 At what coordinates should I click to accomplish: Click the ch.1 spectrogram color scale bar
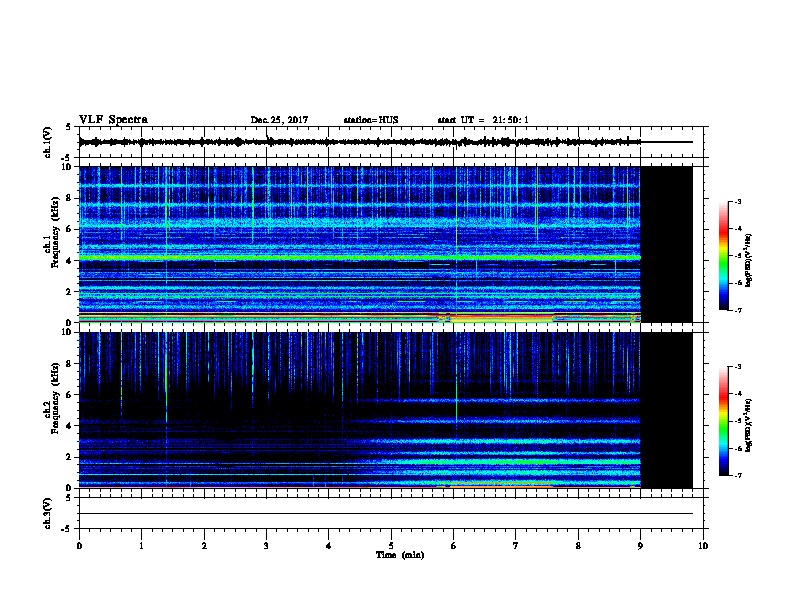[724, 256]
